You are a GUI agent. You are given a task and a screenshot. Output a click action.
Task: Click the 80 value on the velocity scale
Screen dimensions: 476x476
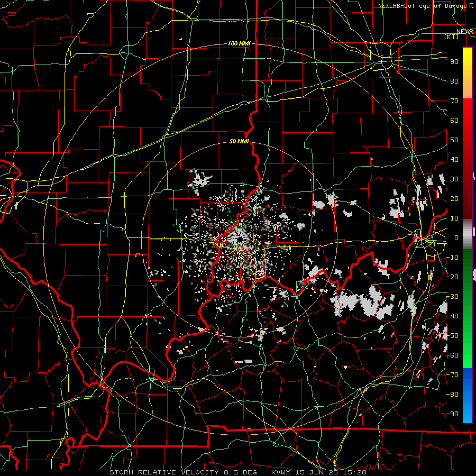tap(454, 81)
